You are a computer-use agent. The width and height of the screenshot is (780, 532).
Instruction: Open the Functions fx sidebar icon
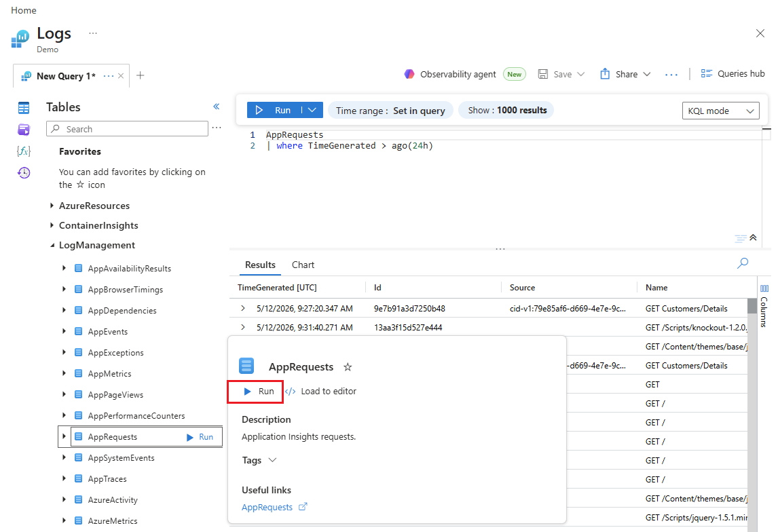[23, 151]
